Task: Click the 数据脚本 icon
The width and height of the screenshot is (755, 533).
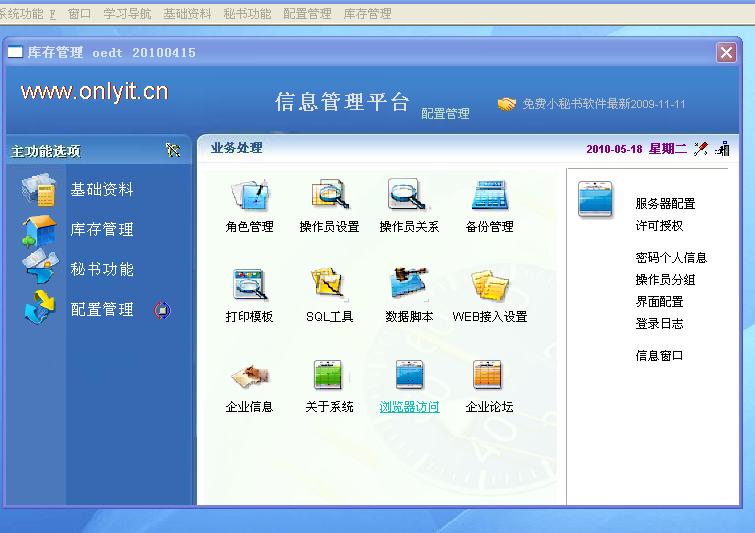Action: coord(408,286)
